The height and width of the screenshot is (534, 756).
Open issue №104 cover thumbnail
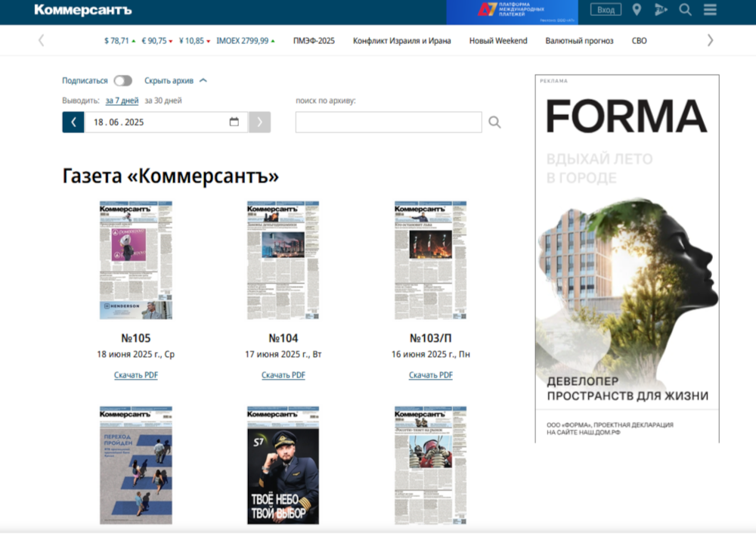click(283, 260)
